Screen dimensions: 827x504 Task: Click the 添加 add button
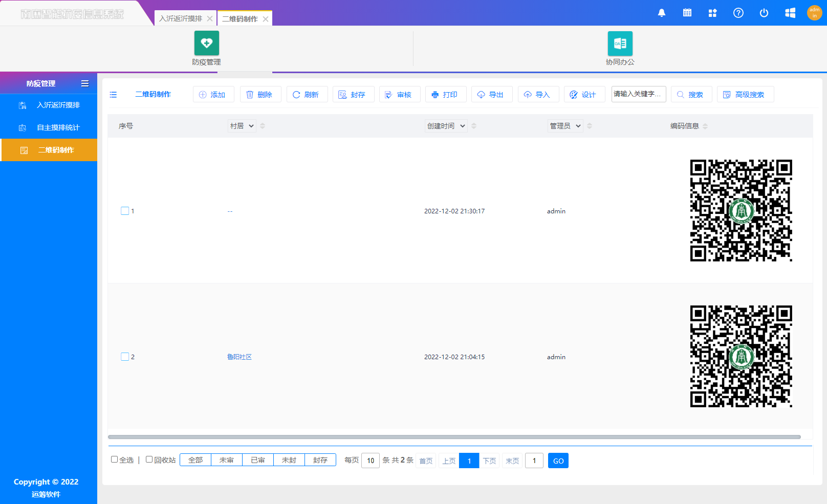[x=213, y=94]
